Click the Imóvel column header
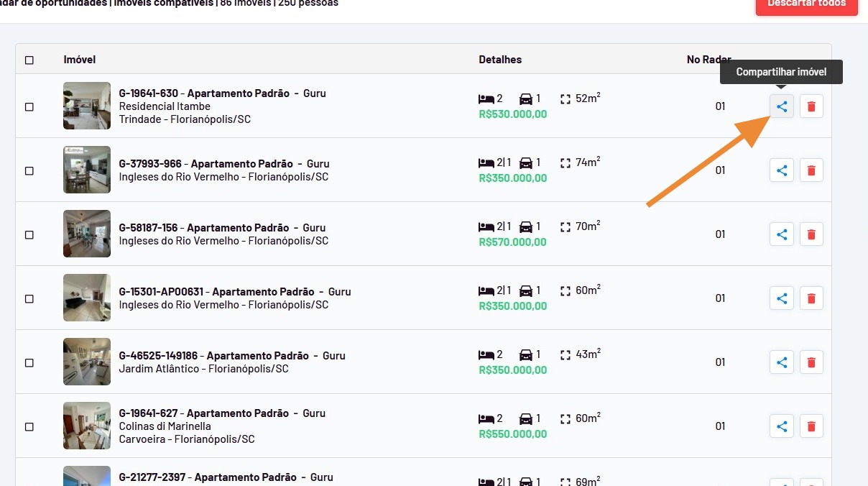 point(80,60)
